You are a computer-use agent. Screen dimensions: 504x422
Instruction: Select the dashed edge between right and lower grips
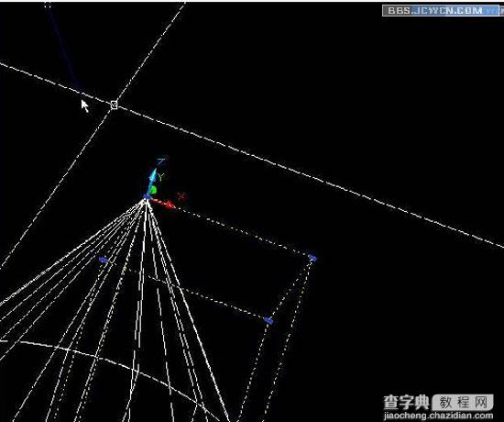(290, 289)
